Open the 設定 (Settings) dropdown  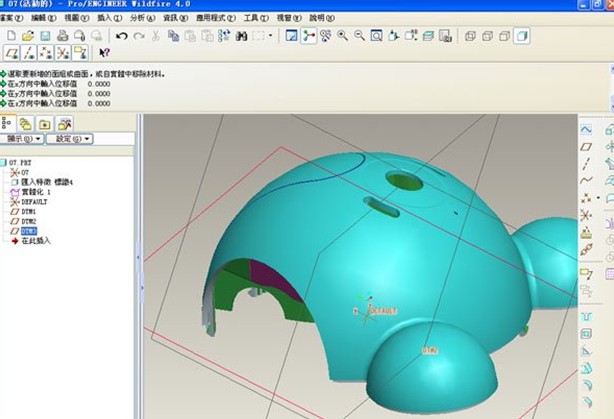tap(70, 139)
